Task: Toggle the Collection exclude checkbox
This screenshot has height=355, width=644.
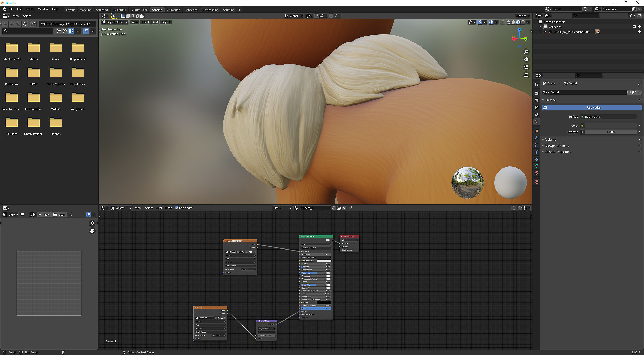Action: click(x=634, y=27)
